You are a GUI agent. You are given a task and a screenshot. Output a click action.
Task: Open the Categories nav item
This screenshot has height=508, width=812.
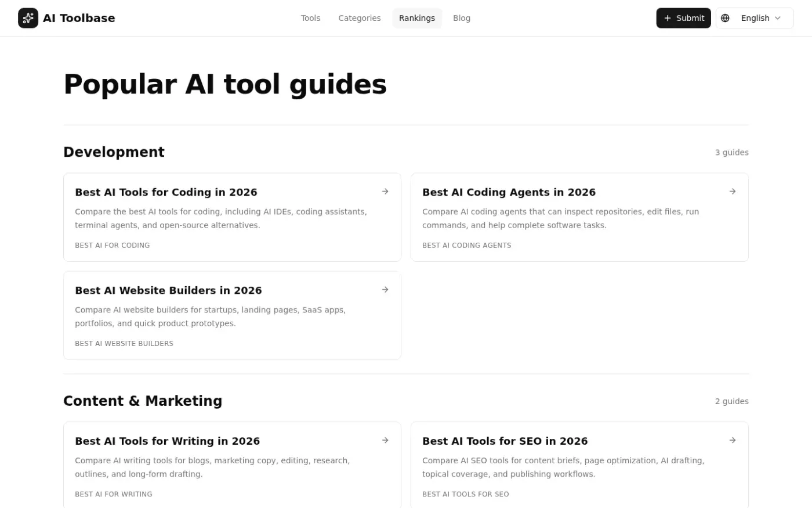(360, 18)
